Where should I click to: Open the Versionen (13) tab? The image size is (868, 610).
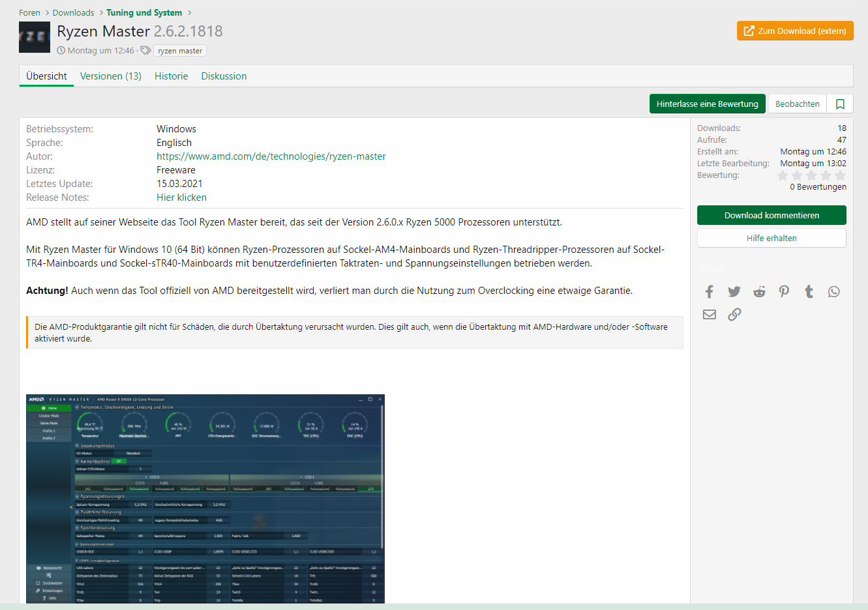point(111,76)
